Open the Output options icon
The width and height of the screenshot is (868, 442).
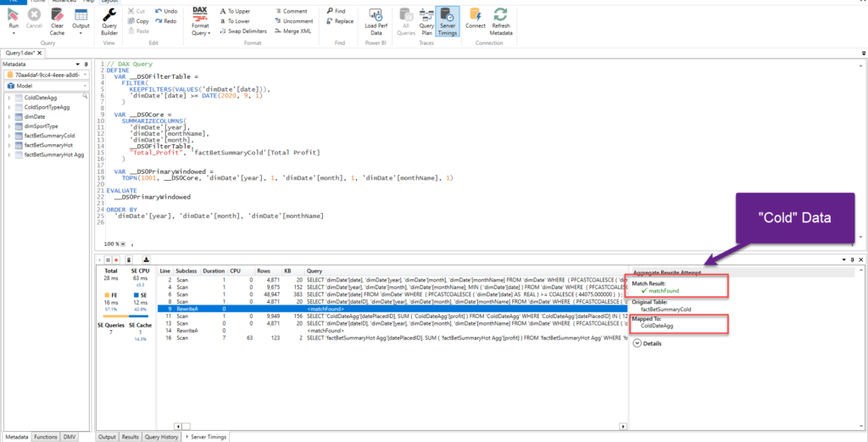81,15
